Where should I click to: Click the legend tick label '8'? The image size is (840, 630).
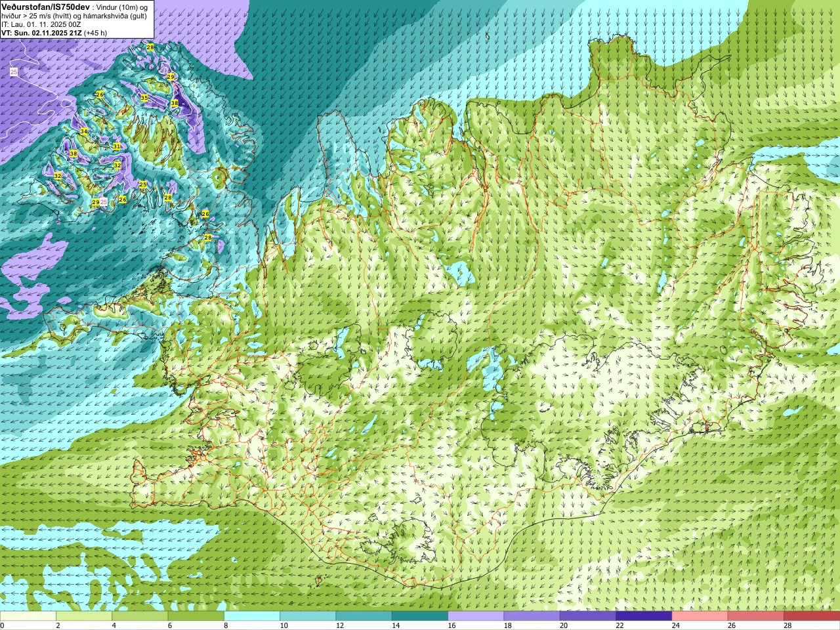pos(226,625)
